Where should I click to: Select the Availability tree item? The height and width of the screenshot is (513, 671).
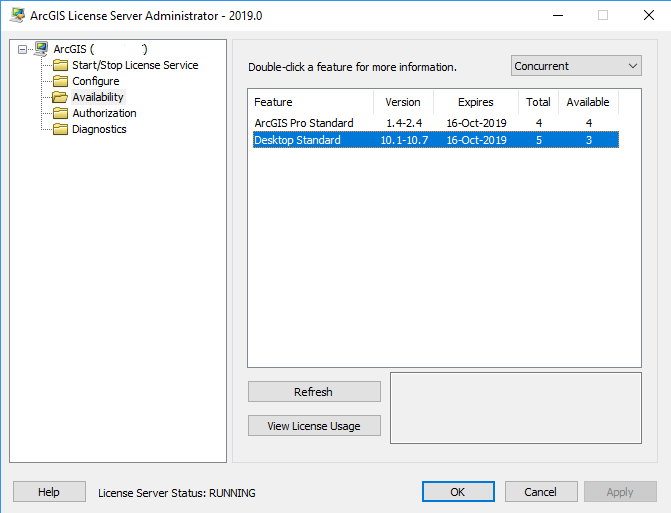(x=98, y=97)
